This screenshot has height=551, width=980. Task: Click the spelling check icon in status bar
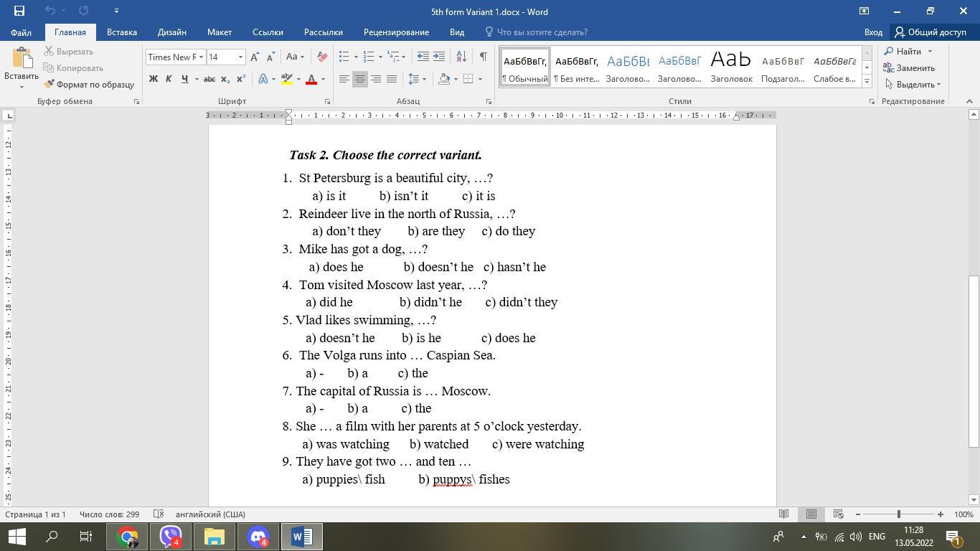click(x=159, y=514)
